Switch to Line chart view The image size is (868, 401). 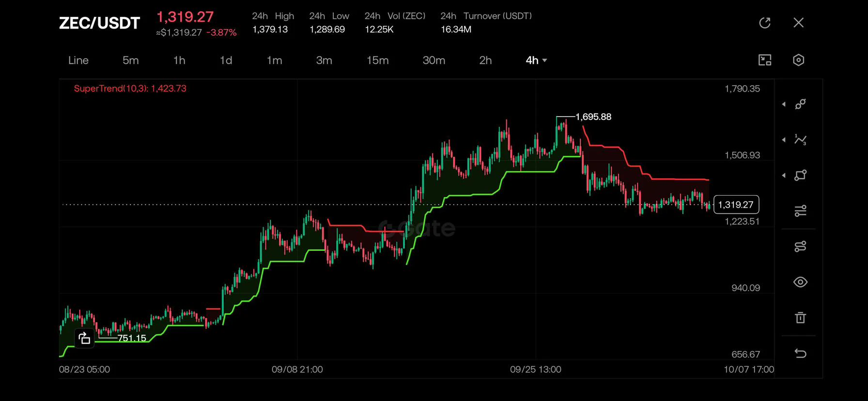click(x=78, y=60)
